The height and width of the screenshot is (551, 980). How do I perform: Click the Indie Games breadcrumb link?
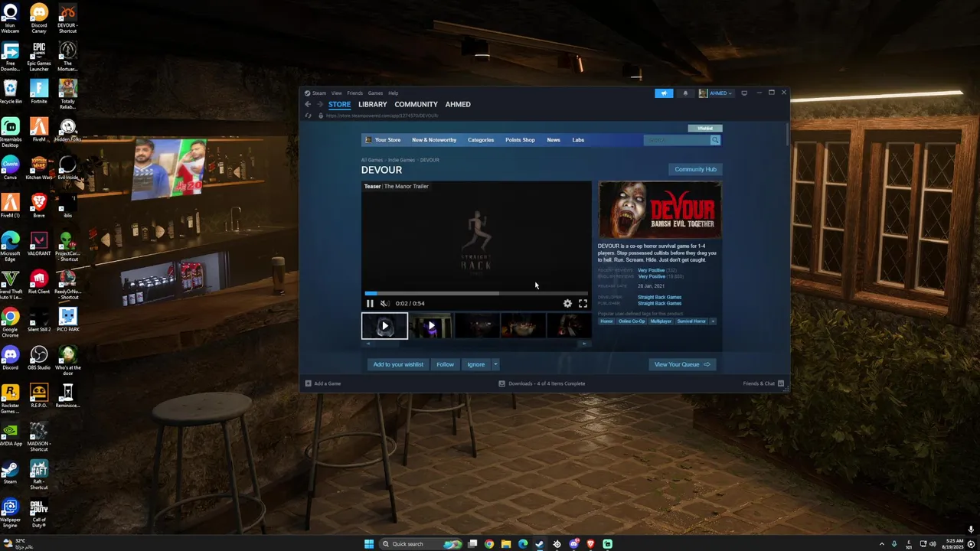pyautogui.click(x=401, y=160)
